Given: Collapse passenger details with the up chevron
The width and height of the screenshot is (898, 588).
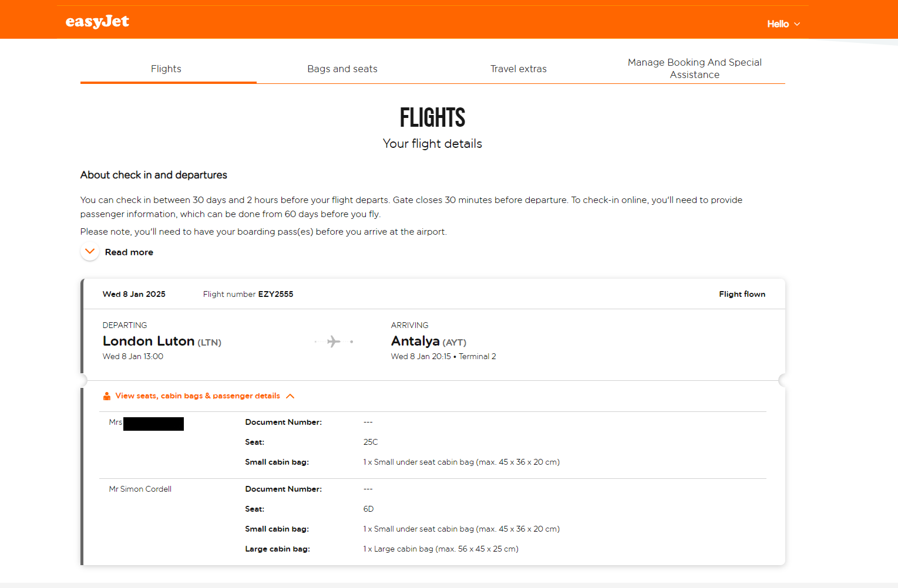Looking at the screenshot, I should click(x=290, y=396).
